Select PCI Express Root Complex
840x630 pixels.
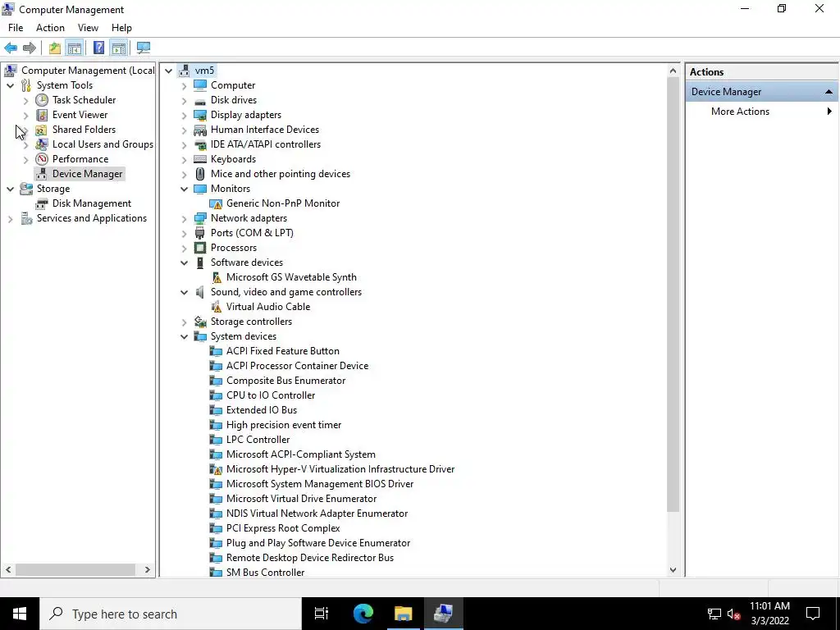(283, 528)
